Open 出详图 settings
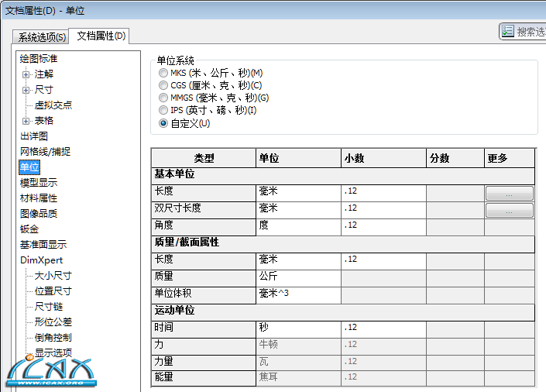Image resolution: width=546 pixels, height=392 pixels. (x=34, y=136)
